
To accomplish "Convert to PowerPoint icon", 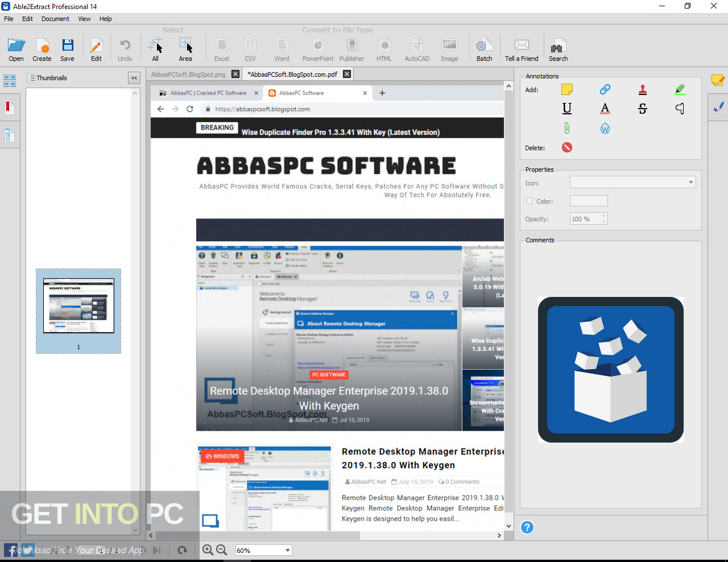I will pyautogui.click(x=318, y=46).
